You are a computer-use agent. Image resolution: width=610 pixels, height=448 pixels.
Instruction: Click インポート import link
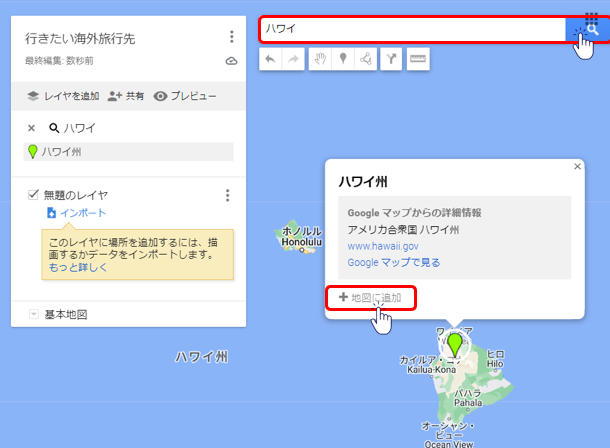tap(76, 213)
